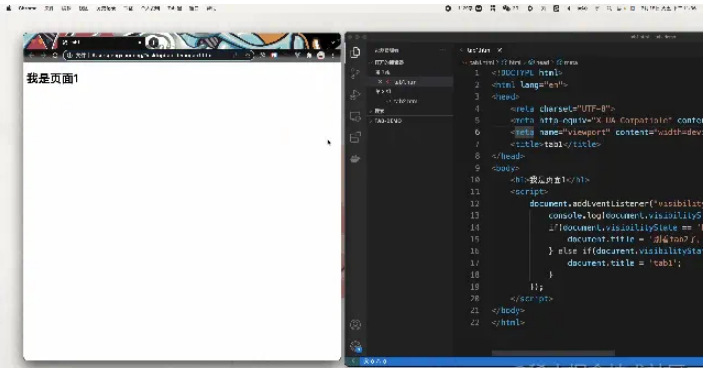
Task: Expand the TAB-DEMO folder section
Action: pyautogui.click(x=388, y=121)
